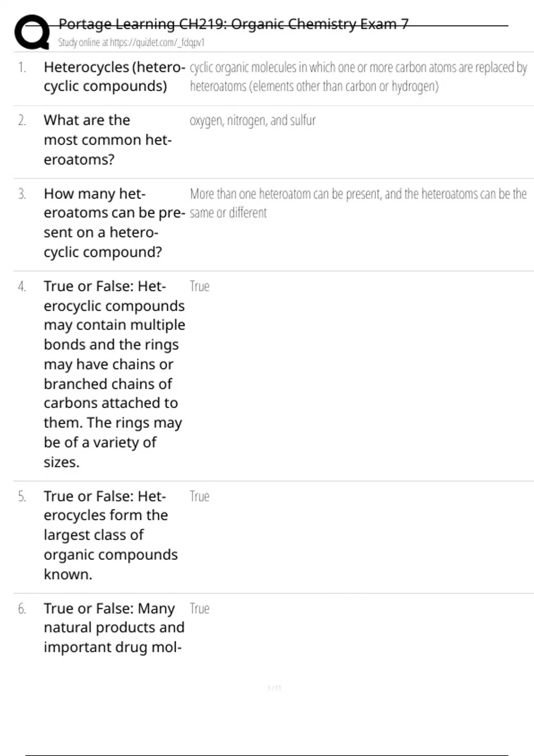
Task: Click the Quizlet Q logo
Action: pos(32,32)
